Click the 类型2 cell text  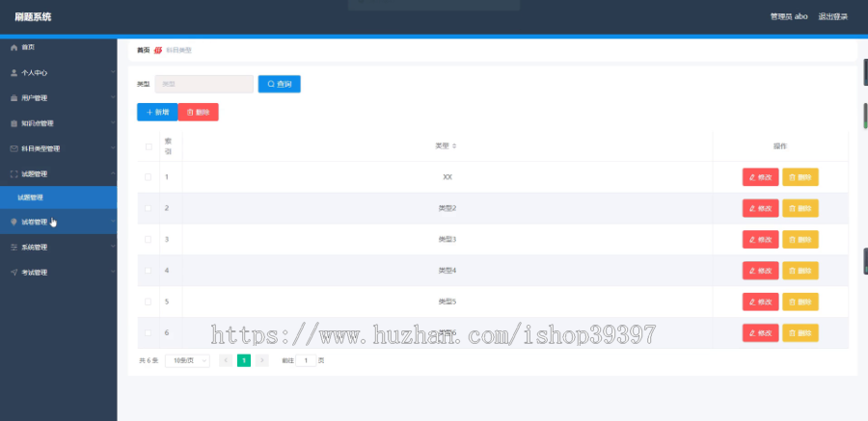click(448, 208)
